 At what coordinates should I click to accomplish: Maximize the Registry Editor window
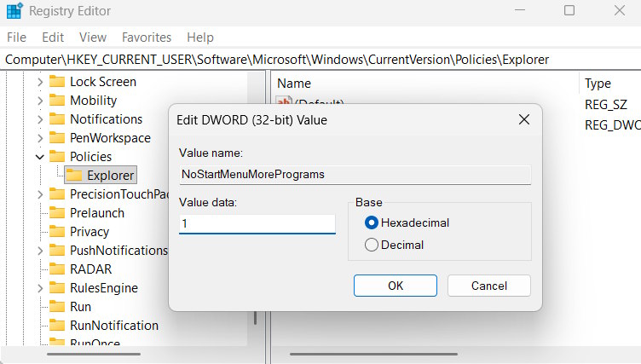point(569,10)
